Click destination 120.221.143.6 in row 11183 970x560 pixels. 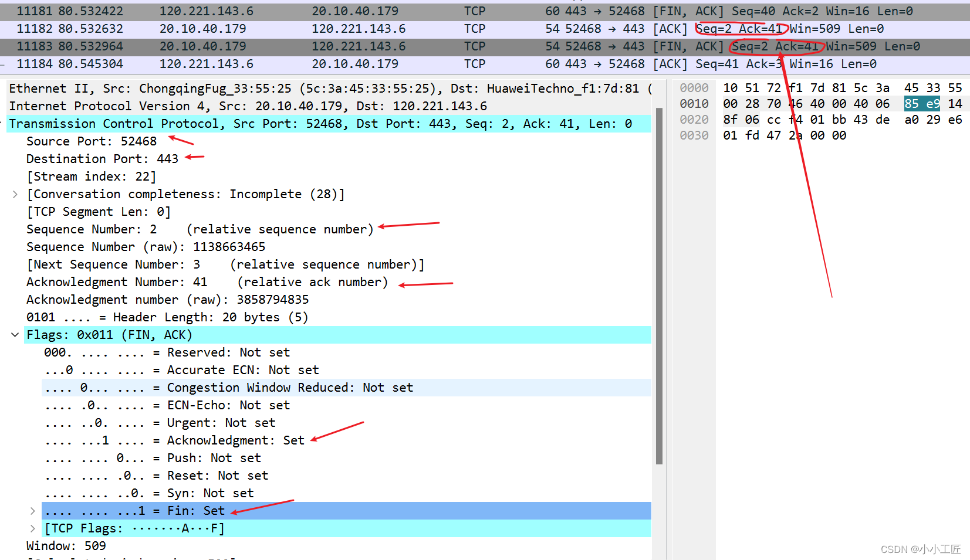pyautogui.click(x=359, y=46)
